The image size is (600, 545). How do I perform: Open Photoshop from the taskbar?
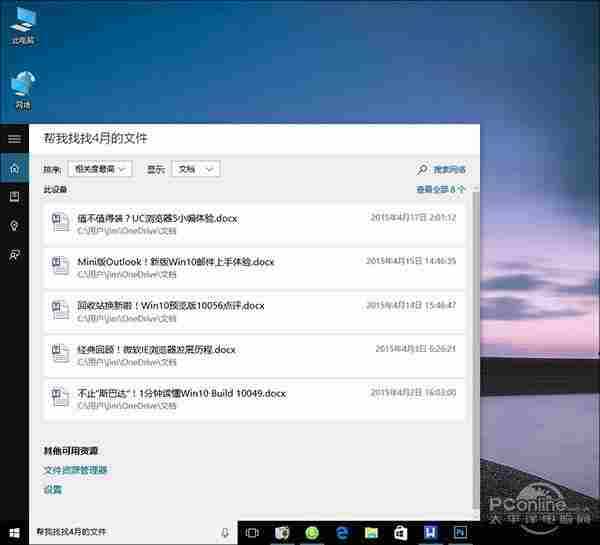pos(461,532)
